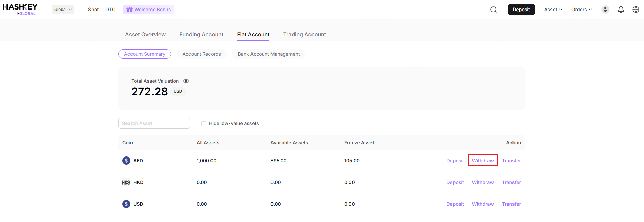Expand the Orders menu dropdown
This screenshot has height=222, width=644.
[582, 10]
